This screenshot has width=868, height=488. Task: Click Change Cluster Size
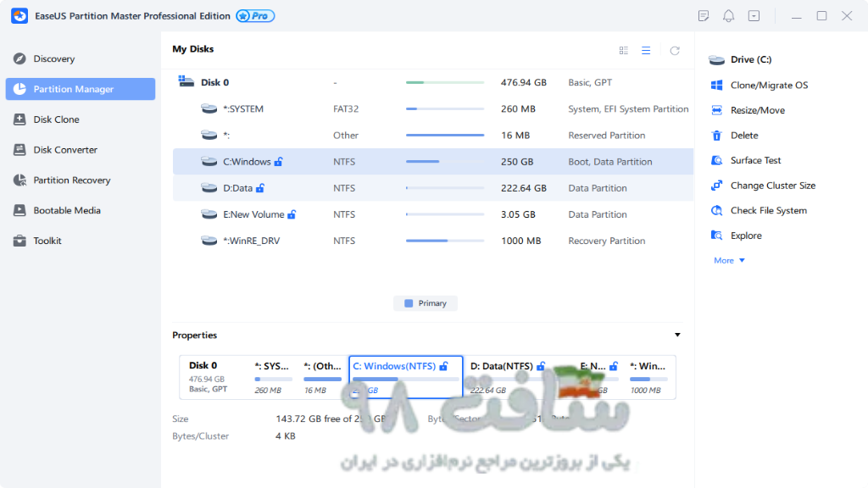point(773,186)
